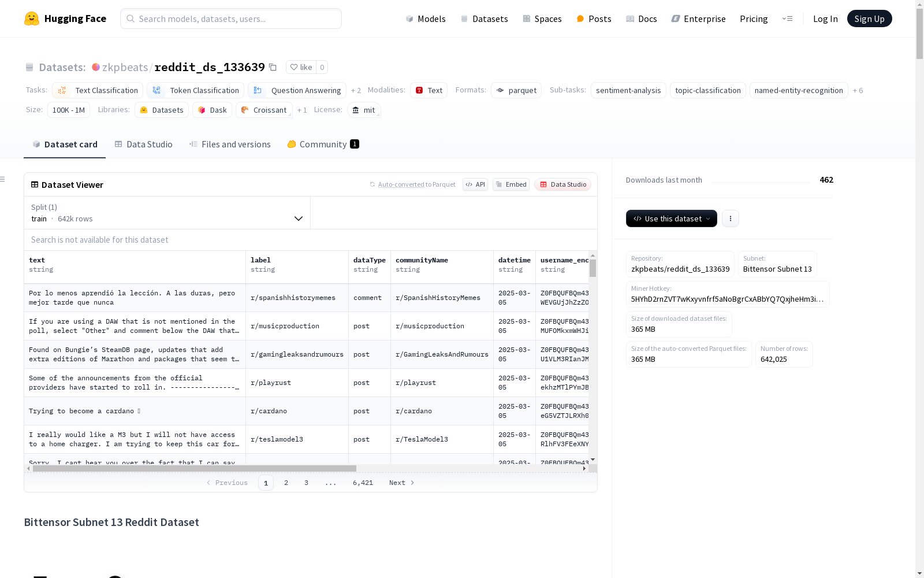Focus the search models, datasets, users field
Image resolution: width=924 pixels, height=578 pixels.
pyautogui.click(x=231, y=18)
